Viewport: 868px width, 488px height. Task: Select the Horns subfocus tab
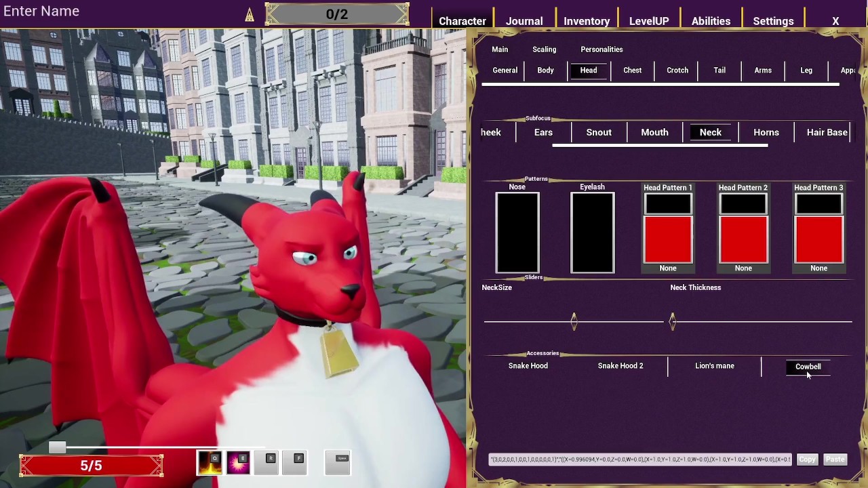[x=766, y=132]
